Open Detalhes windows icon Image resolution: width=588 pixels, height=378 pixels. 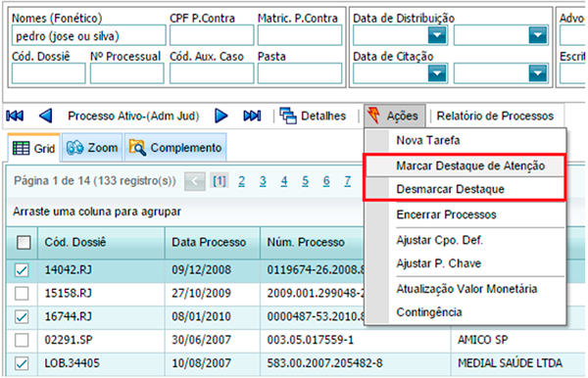[288, 116]
